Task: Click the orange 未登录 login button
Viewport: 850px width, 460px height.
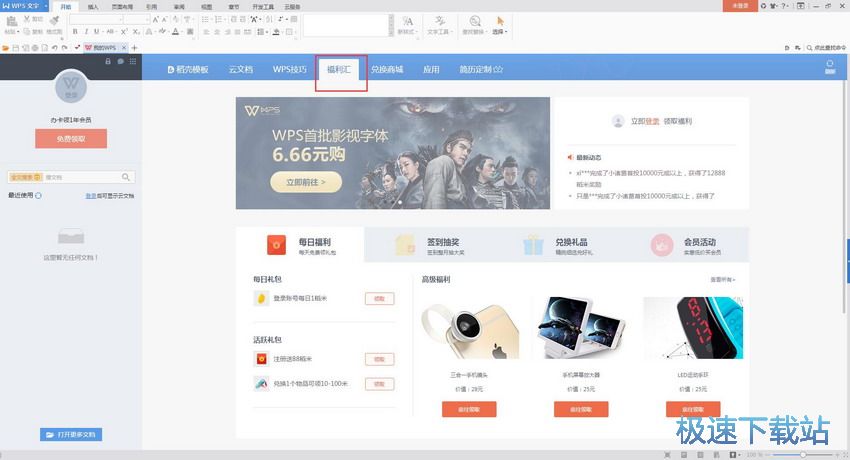Action: 740,5
